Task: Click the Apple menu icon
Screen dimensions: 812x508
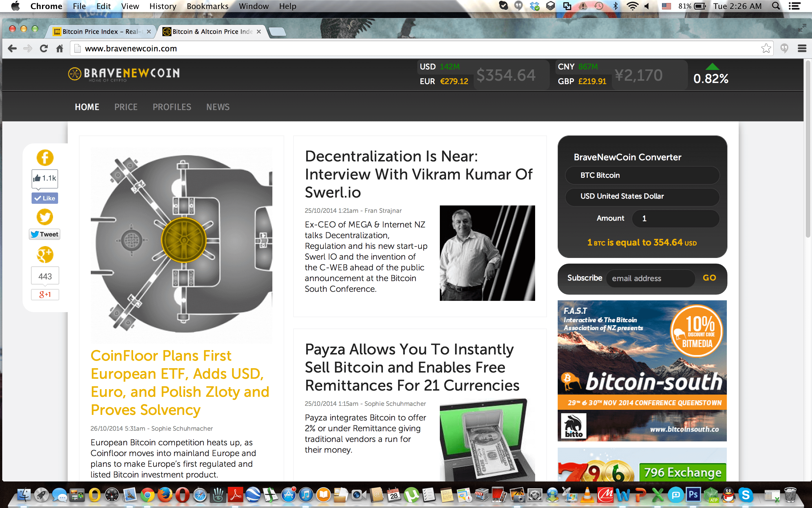Action: coord(15,6)
